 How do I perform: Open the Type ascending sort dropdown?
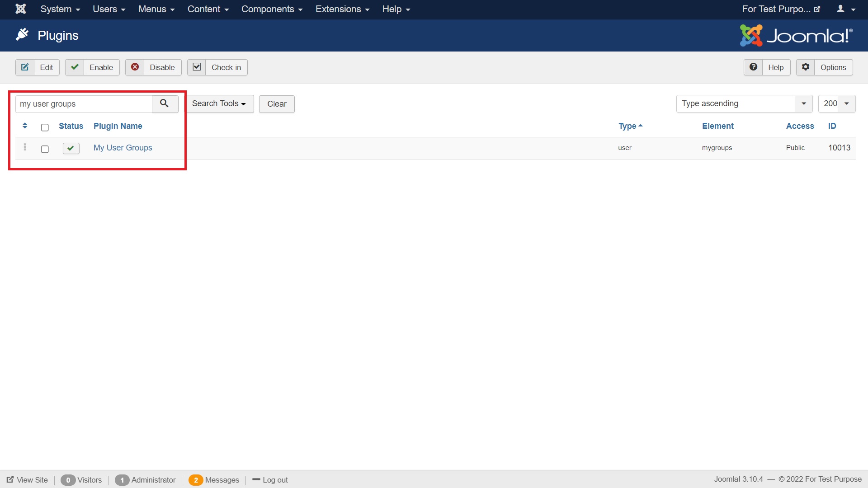click(x=744, y=103)
